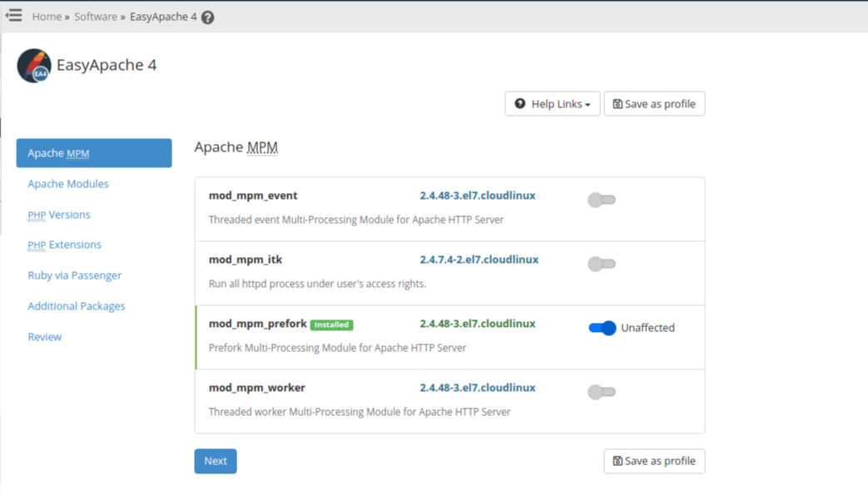Screen dimensions: 868x495
Task: Click the EasyApache 4 page title
Action: [x=107, y=65]
